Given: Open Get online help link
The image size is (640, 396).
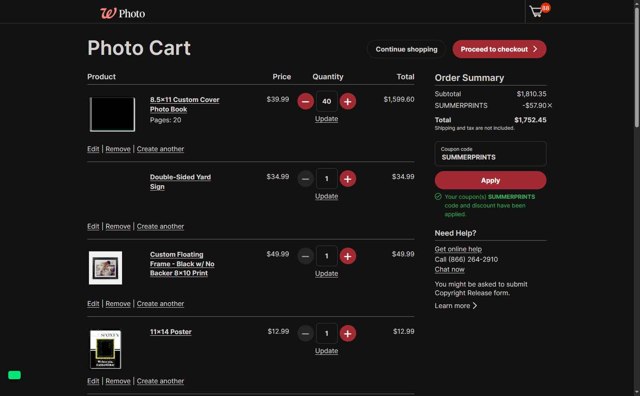Looking at the screenshot, I should [458, 249].
